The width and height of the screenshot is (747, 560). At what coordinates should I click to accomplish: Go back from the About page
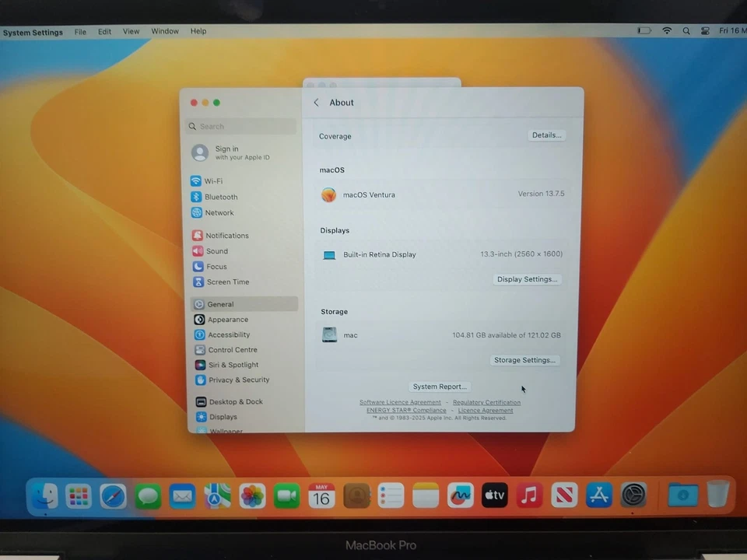click(317, 103)
